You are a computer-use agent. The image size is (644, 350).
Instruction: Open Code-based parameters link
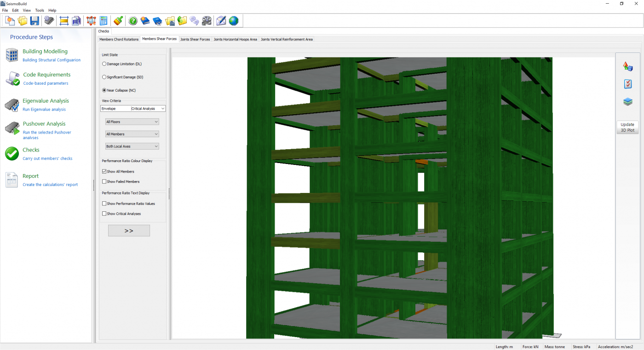[46, 83]
